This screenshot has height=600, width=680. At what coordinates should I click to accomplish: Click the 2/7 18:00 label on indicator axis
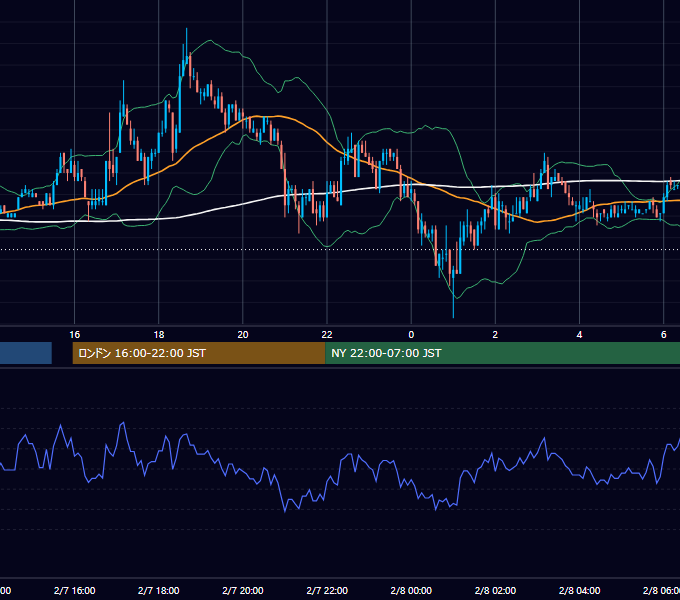(x=159, y=590)
